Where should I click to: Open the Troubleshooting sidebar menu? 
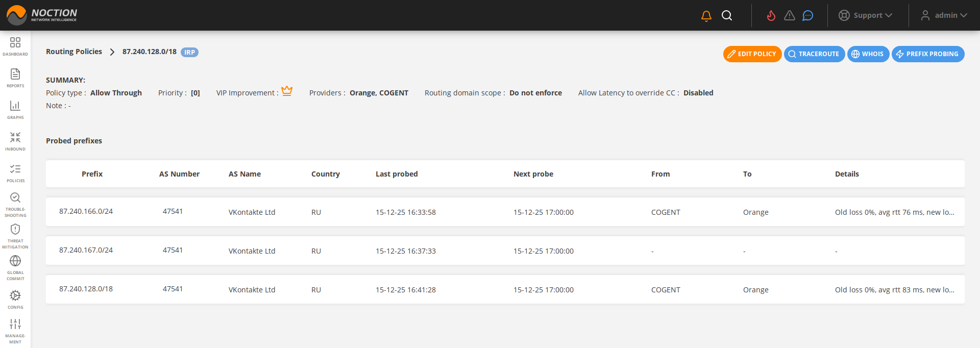pyautogui.click(x=15, y=204)
